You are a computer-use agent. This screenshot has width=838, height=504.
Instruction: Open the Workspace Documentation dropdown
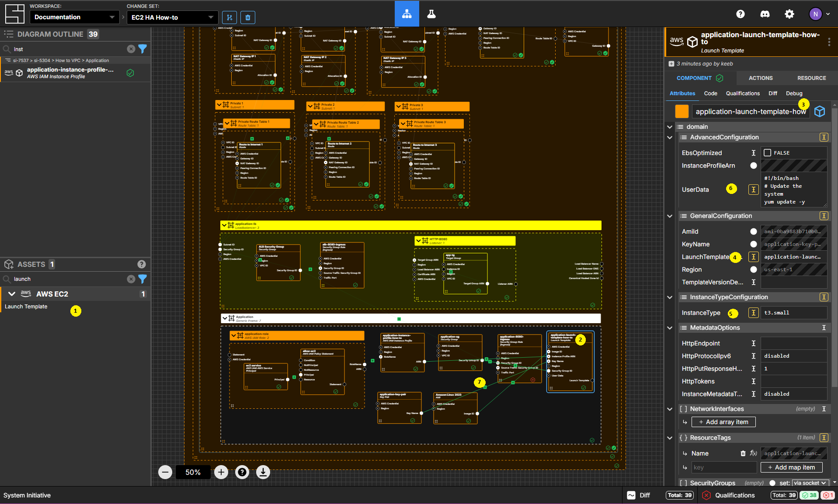(74, 17)
